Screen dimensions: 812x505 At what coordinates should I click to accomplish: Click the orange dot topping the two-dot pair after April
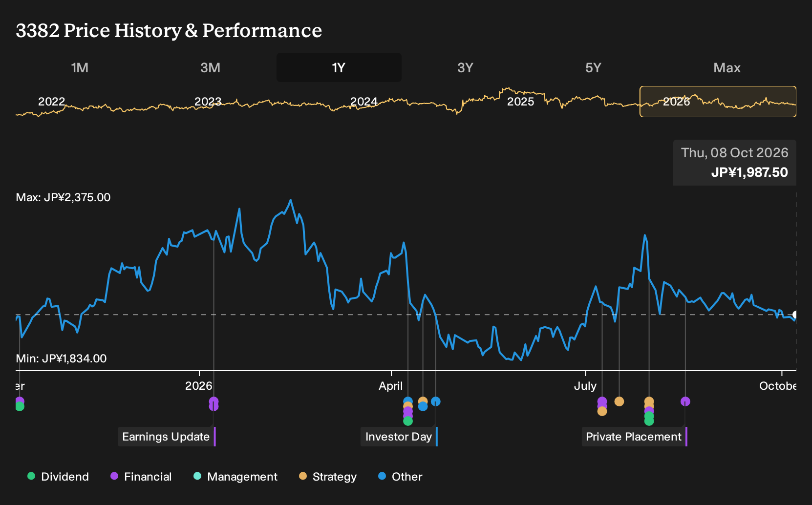tap(423, 401)
